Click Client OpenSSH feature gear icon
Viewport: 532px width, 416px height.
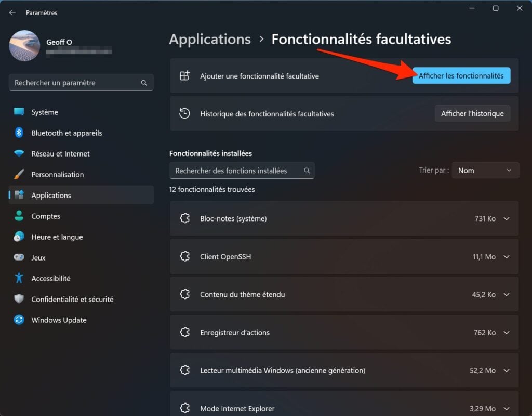[185, 256]
